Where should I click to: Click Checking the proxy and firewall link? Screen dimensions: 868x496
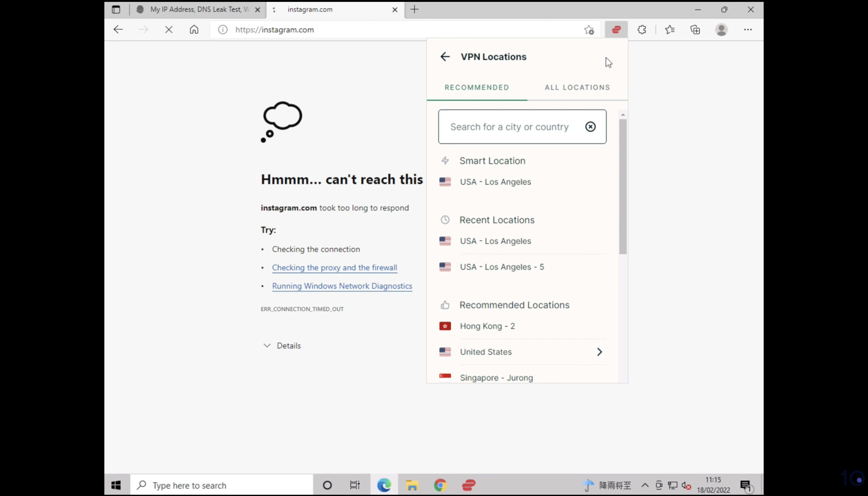pyautogui.click(x=334, y=267)
